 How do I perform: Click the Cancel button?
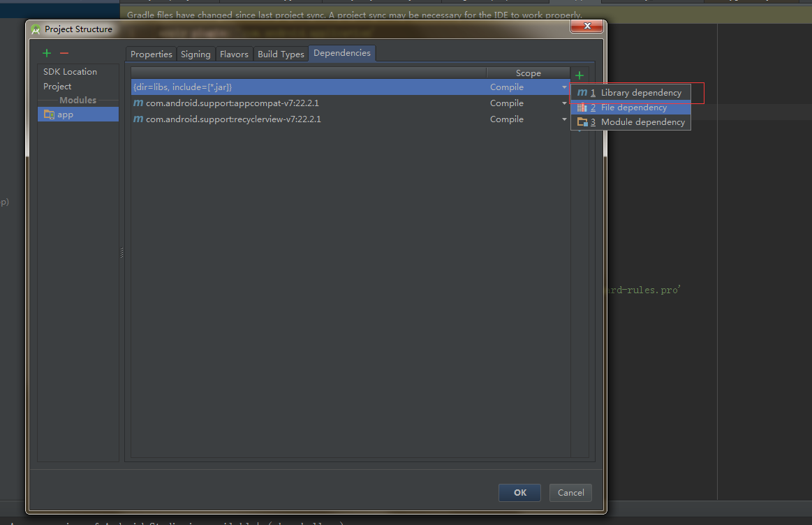pos(570,493)
